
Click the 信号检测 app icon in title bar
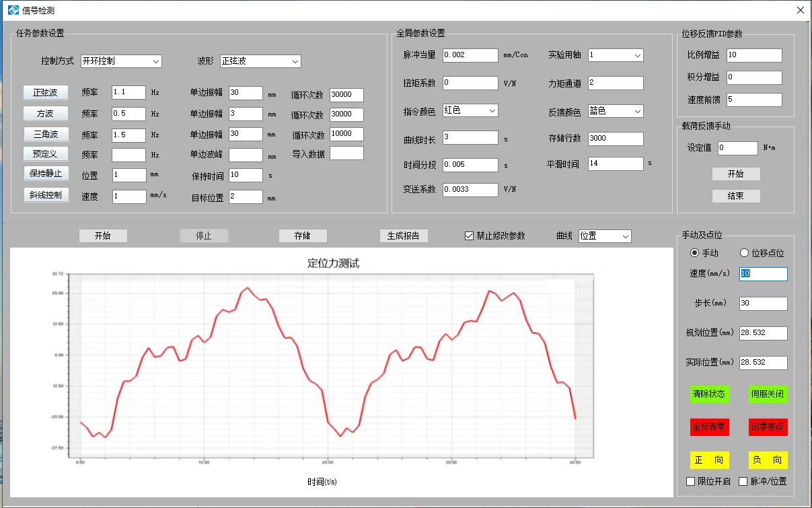point(13,10)
